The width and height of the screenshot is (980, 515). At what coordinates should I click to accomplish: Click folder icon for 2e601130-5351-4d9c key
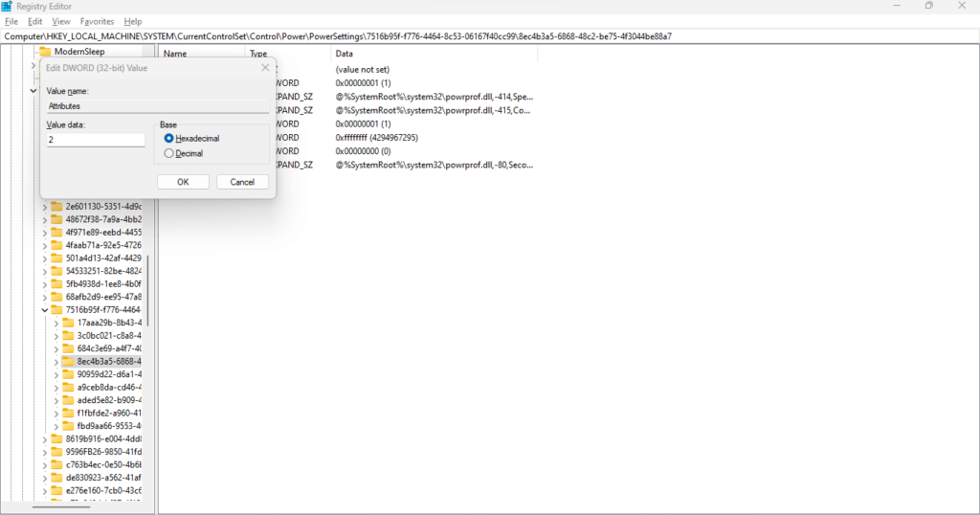point(56,206)
